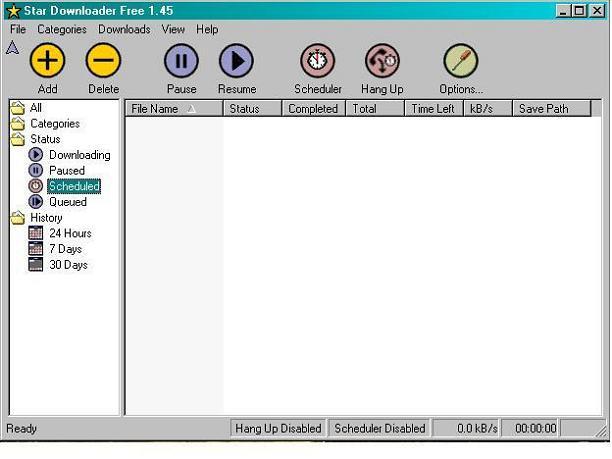
Task: Click the Queued icon in tree
Action: (x=36, y=201)
